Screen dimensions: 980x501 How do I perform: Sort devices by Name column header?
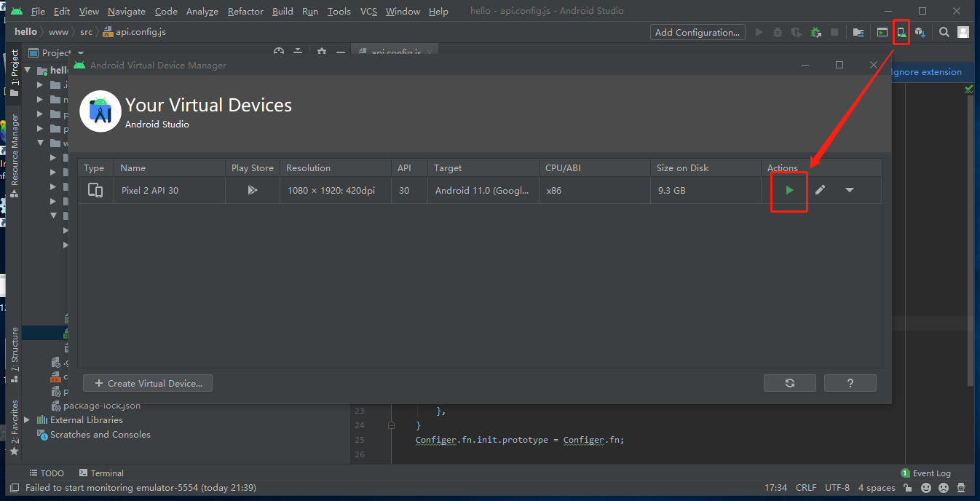click(x=169, y=167)
